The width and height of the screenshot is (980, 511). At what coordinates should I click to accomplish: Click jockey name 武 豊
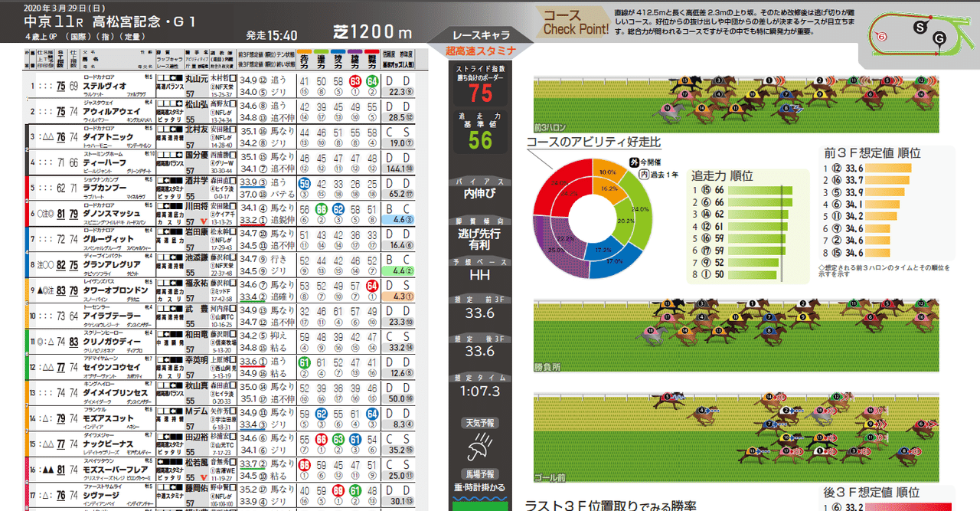tap(196, 309)
